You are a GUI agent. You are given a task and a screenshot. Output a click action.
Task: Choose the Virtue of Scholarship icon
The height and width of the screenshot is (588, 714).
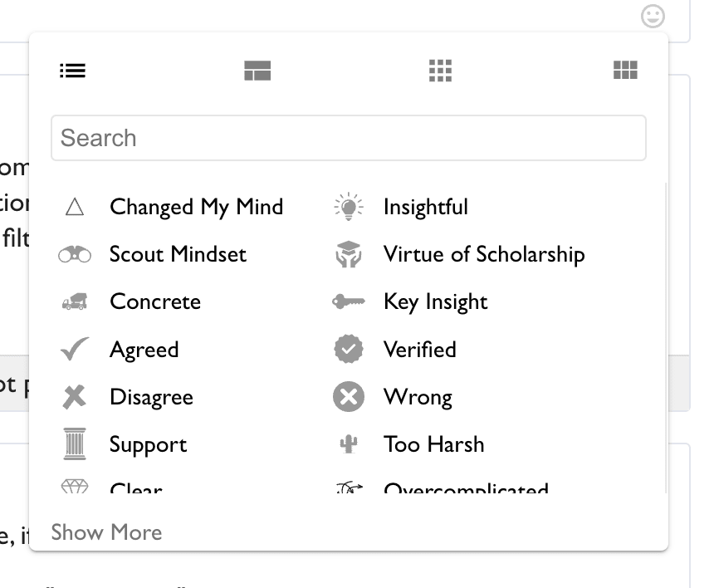[349, 254]
